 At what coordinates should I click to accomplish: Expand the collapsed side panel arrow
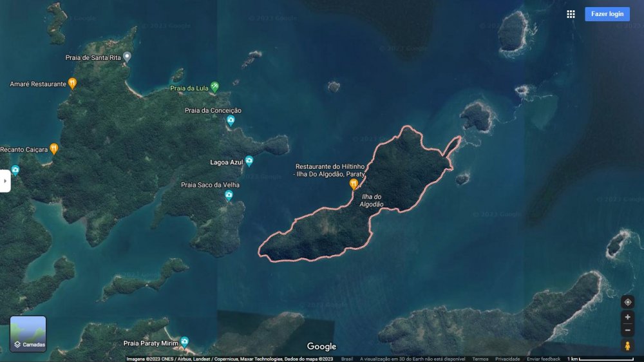pos(5,181)
